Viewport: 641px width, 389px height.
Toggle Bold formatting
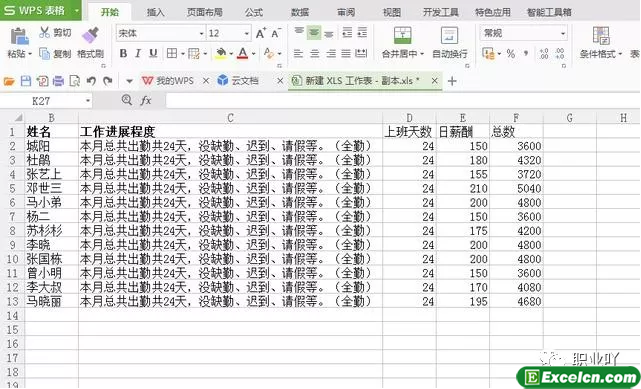tap(123, 54)
